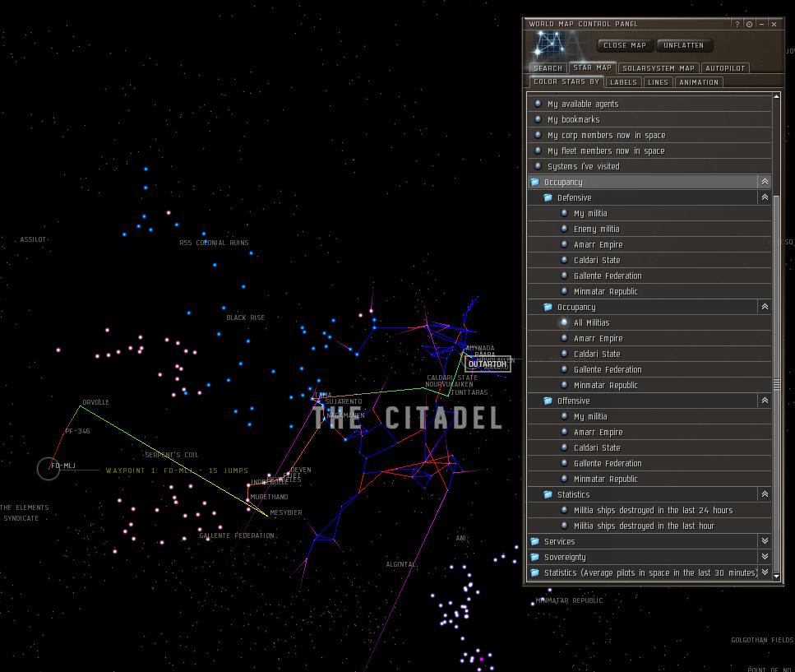Click the scrollbar down arrow in the list

click(776, 577)
